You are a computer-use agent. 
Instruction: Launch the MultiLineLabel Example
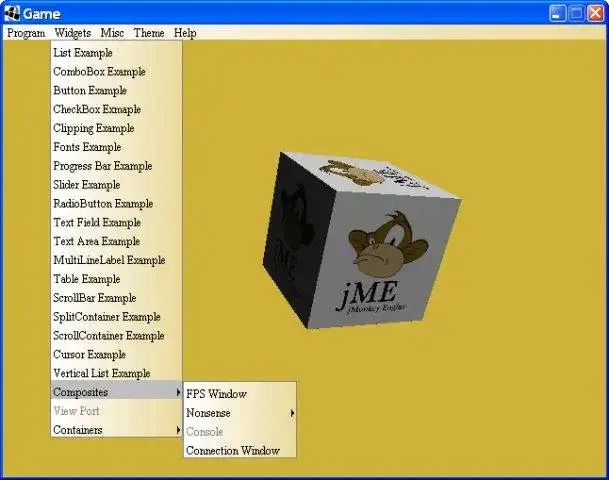[x=116, y=260]
